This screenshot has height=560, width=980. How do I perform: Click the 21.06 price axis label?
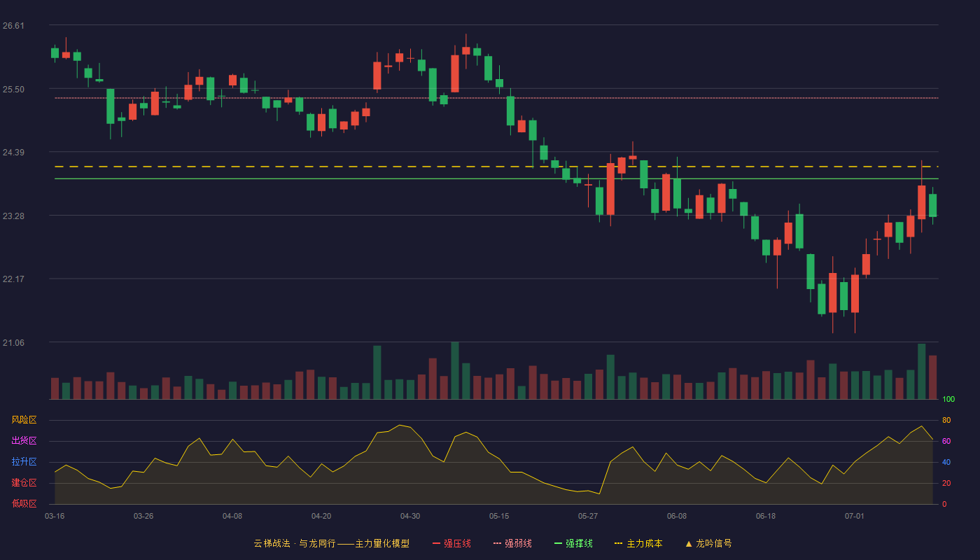[x=13, y=343]
